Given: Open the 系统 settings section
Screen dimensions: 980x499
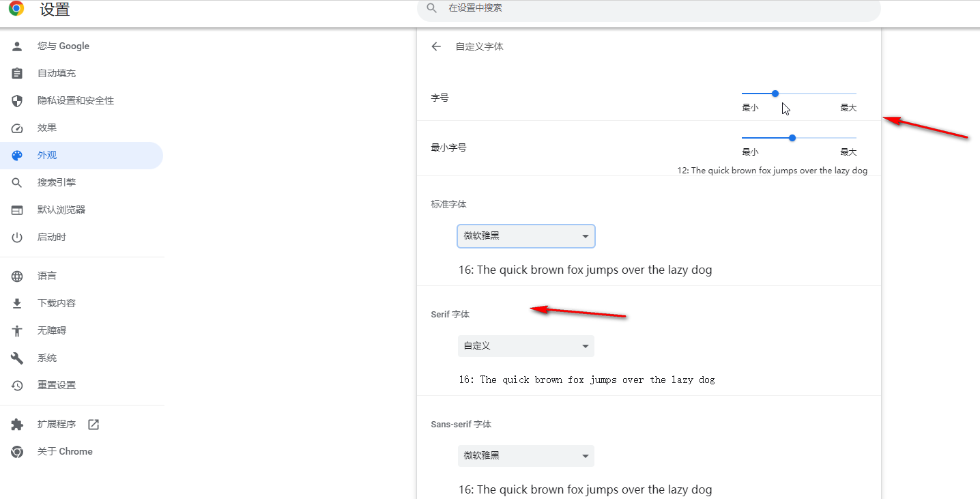Looking at the screenshot, I should coord(82,358).
